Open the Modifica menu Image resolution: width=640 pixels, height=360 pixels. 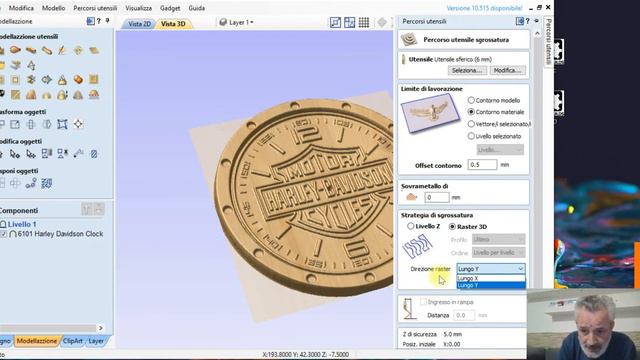point(21,8)
